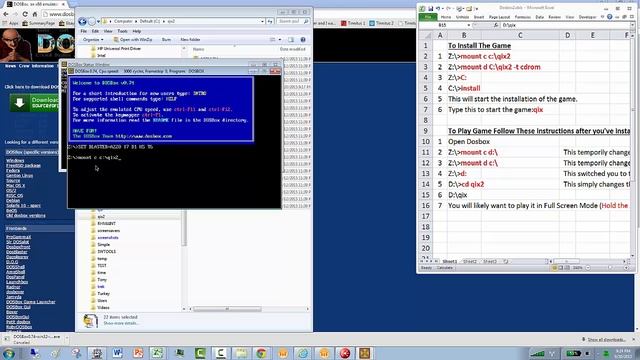Click New folder in Explorer toolbar
Viewport: 640px width, 360px height.
pos(190,40)
